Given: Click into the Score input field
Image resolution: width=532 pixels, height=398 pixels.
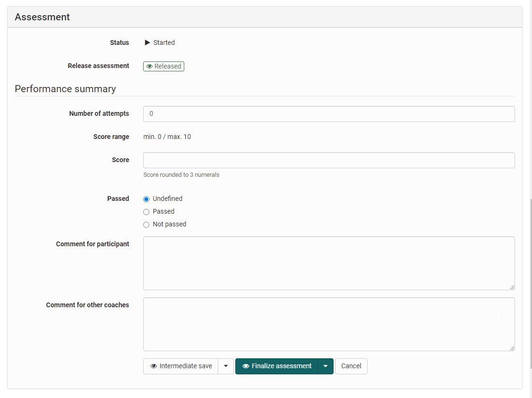Looking at the screenshot, I should (x=329, y=160).
